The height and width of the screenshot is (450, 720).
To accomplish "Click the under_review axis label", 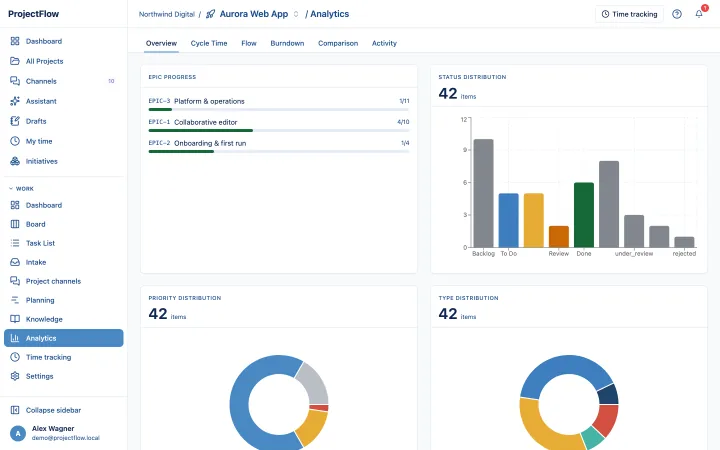I will click(634, 253).
